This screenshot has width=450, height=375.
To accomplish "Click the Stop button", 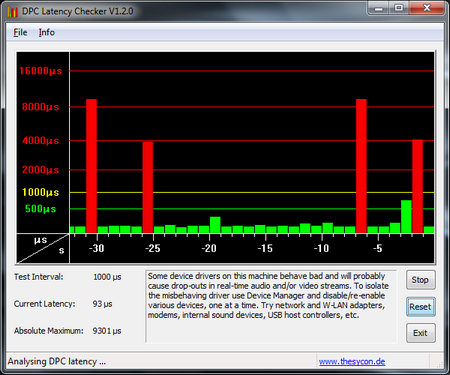I will [420, 280].
